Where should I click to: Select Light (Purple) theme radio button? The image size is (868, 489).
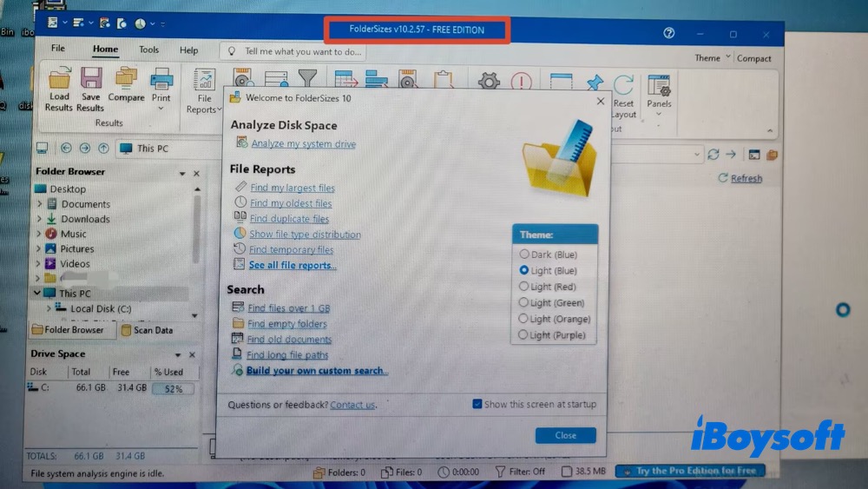[523, 334]
